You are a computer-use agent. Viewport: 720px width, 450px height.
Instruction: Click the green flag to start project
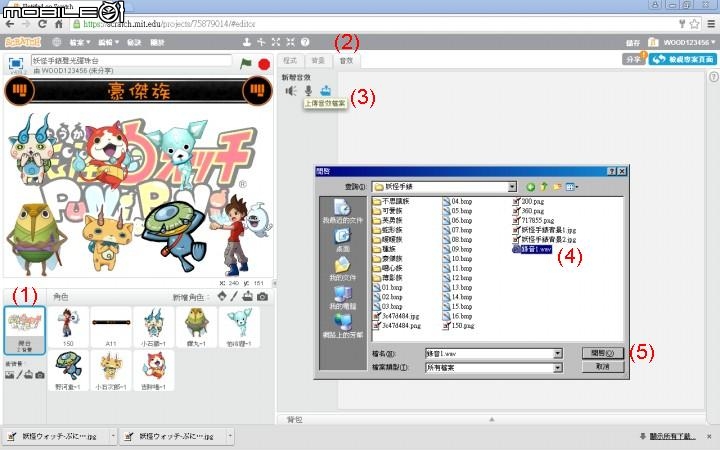click(x=246, y=63)
